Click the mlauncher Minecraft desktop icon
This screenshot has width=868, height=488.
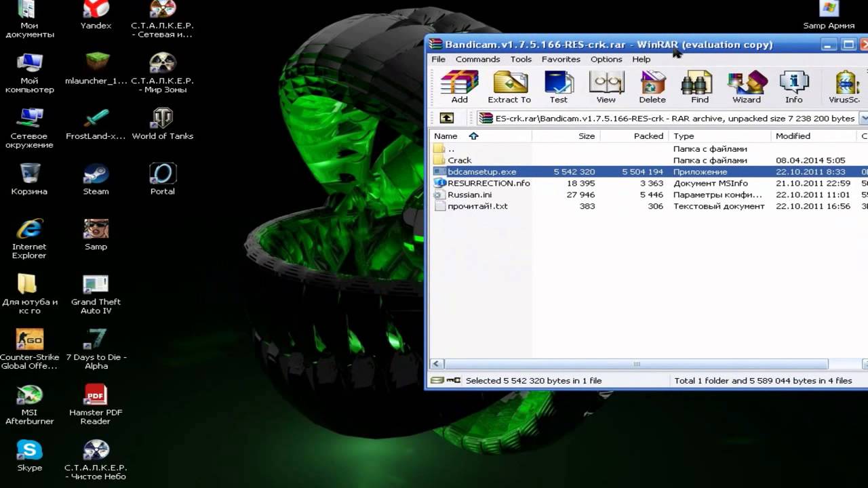(x=96, y=69)
